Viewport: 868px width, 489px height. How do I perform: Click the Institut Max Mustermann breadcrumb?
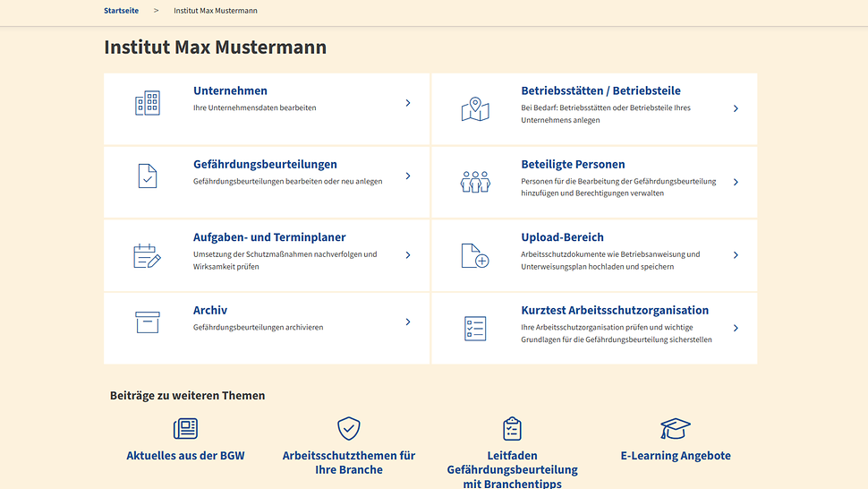pyautogui.click(x=216, y=11)
